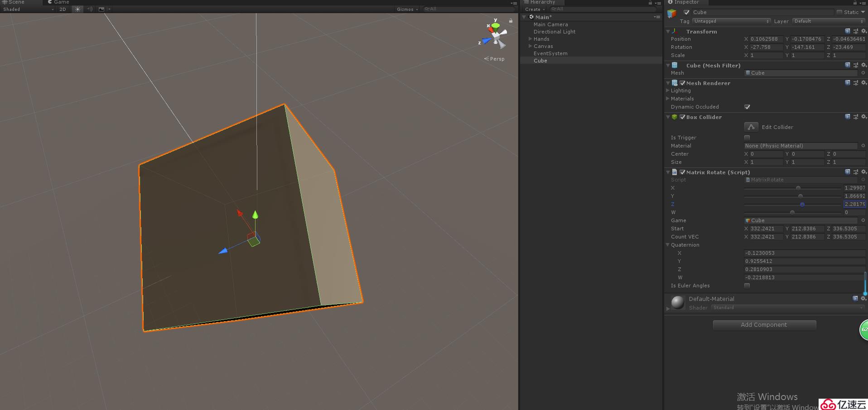Screen dimensions: 868x410
Task: Open Mesh Filter gear settings menu
Action: pyautogui.click(x=863, y=65)
